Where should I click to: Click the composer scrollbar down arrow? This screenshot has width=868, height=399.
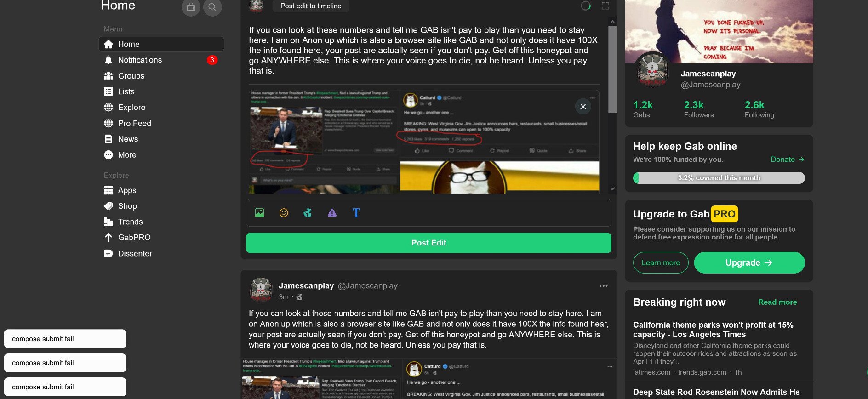[612, 188]
